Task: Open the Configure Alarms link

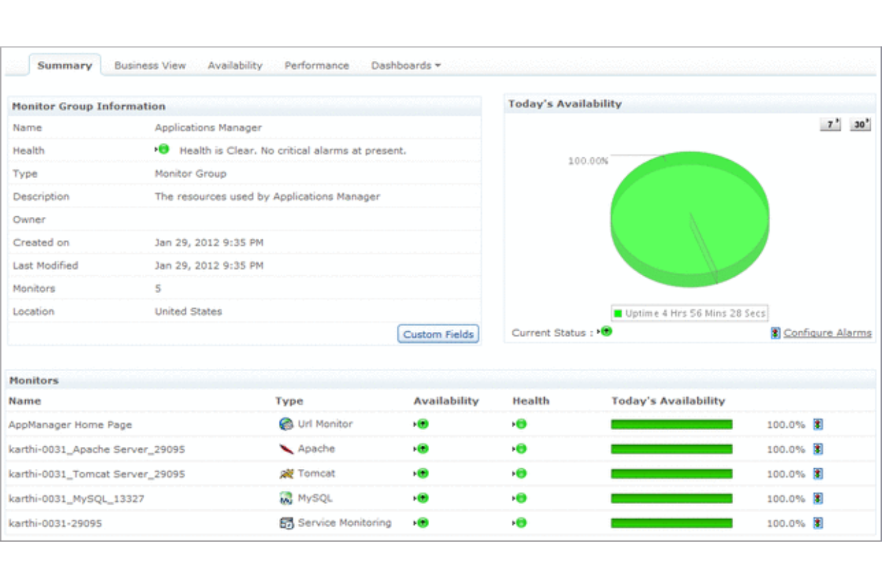Action: [x=827, y=333]
